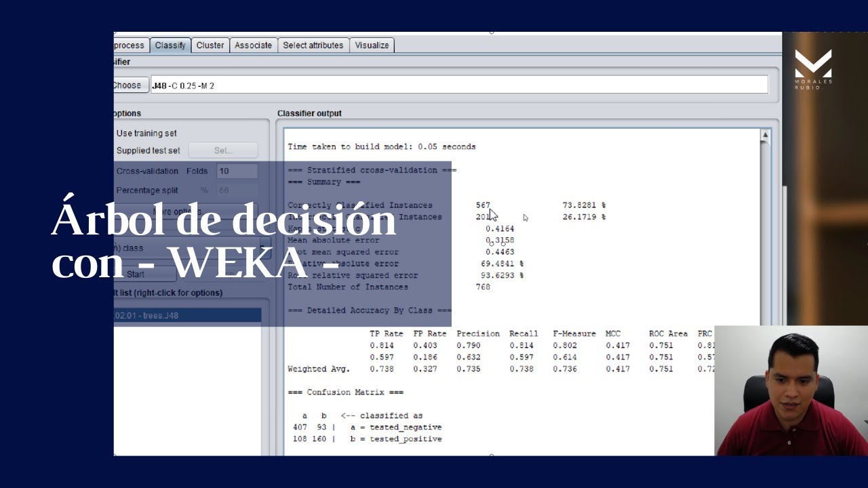
Task: Open the Select attributes tab
Action: click(313, 45)
